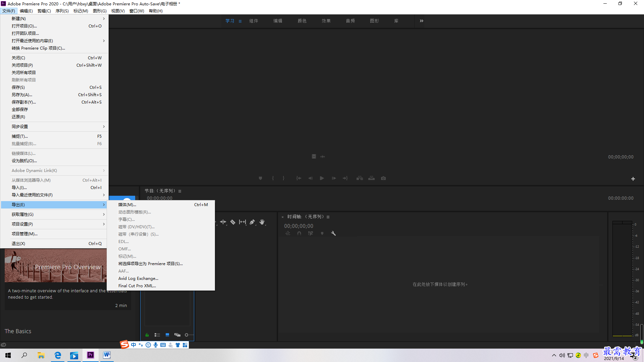Click the Mark Out bracket icon
This screenshot has height=362, width=644.
(x=283, y=178)
